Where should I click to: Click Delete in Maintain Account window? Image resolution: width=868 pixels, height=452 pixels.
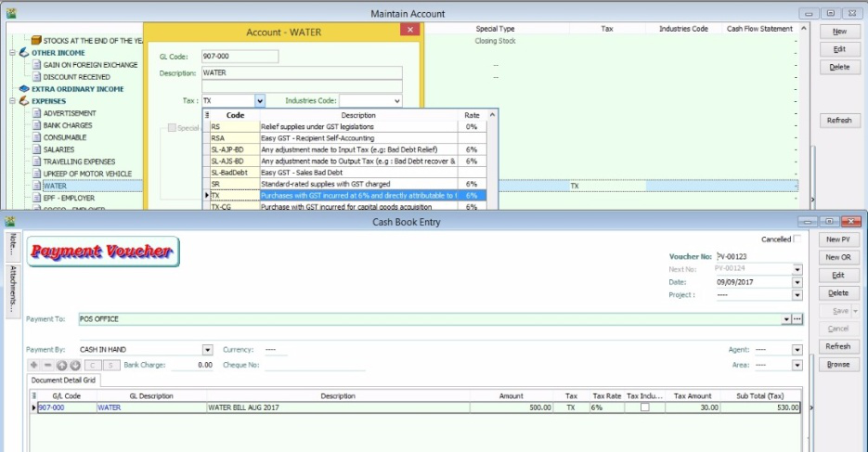point(839,67)
